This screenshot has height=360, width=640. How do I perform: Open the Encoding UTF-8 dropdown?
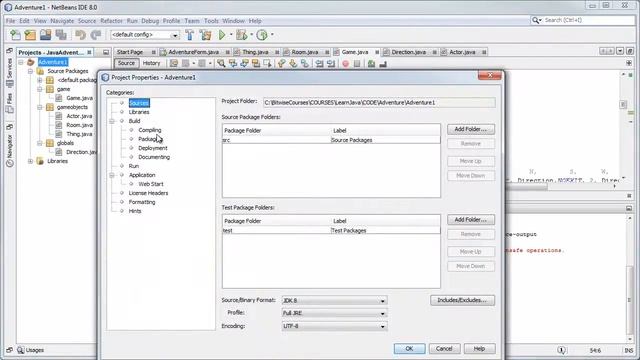click(334, 327)
